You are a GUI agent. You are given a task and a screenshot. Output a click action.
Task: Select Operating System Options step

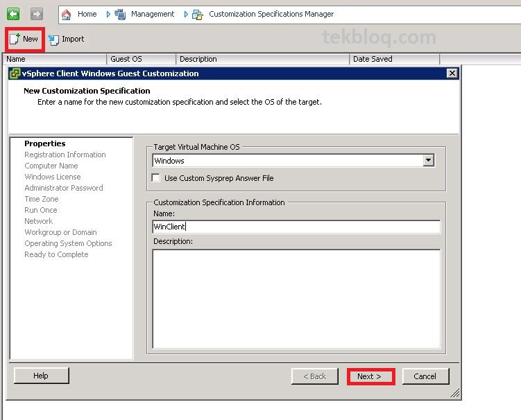coord(68,243)
